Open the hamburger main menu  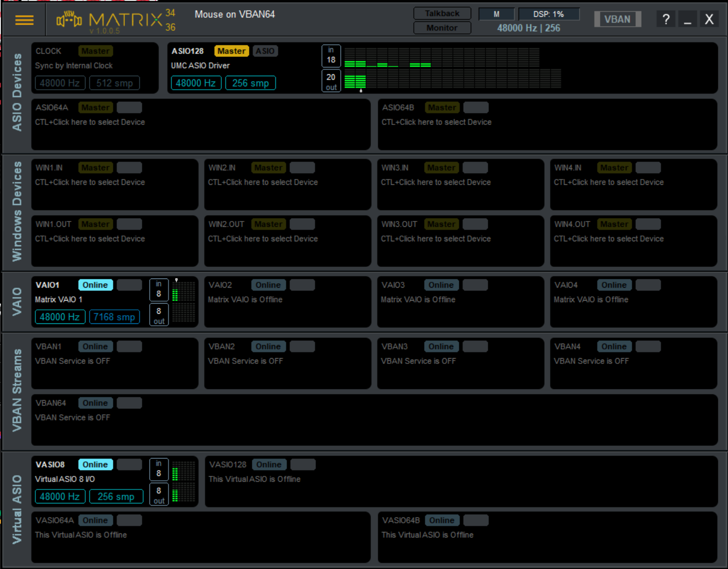(24, 20)
